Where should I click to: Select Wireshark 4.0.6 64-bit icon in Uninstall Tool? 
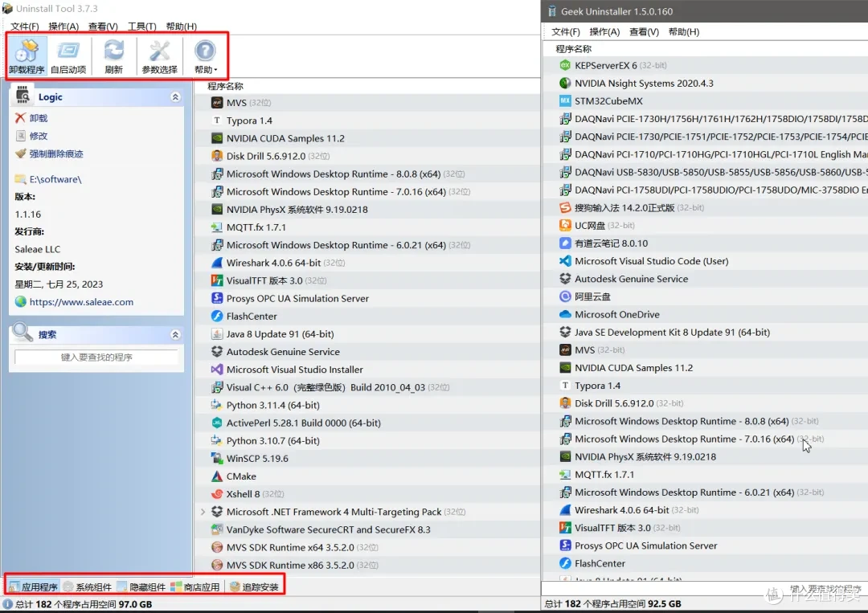pyautogui.click(x=217, y=263)
